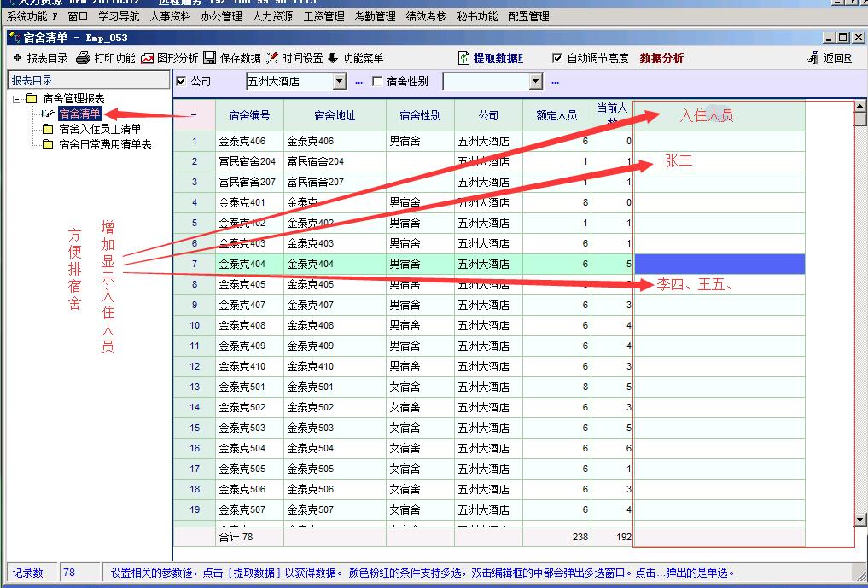
Task: Click the 保存数据 save icon
Action: [209, 58]
